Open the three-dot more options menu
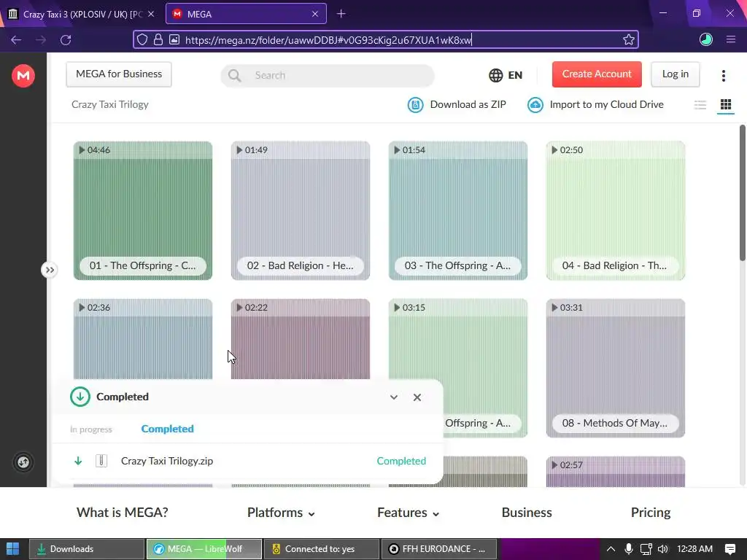Viewport: 747px width, 560px height. (723, 76)
